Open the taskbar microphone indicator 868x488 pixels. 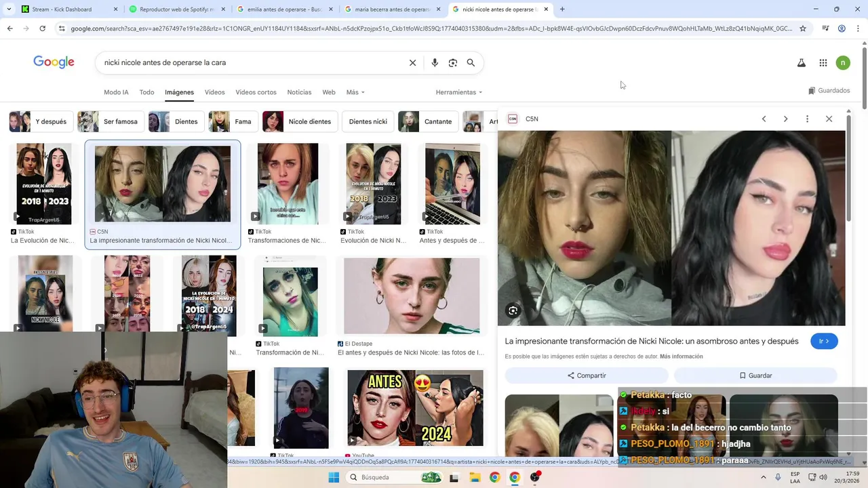point(778,477)
